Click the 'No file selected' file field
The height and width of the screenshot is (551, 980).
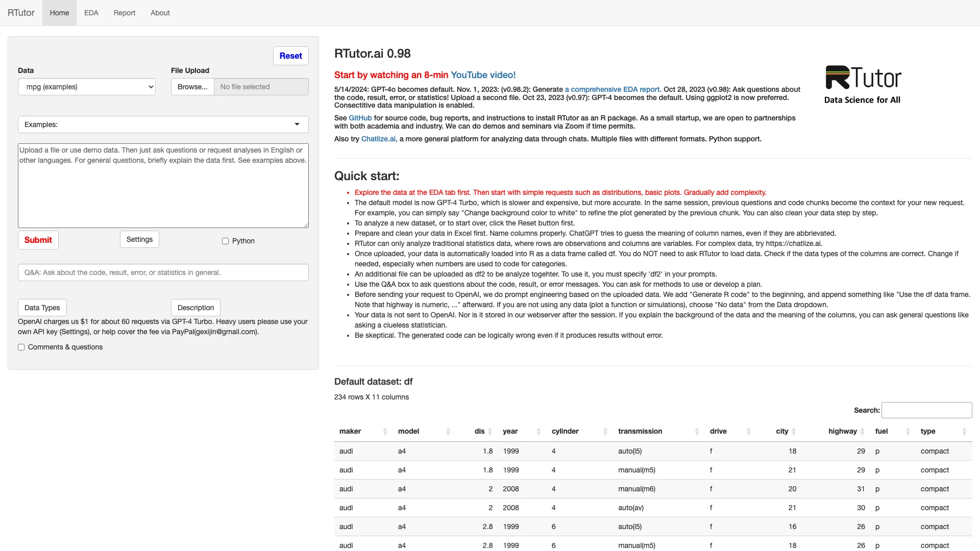pos(261,87)
